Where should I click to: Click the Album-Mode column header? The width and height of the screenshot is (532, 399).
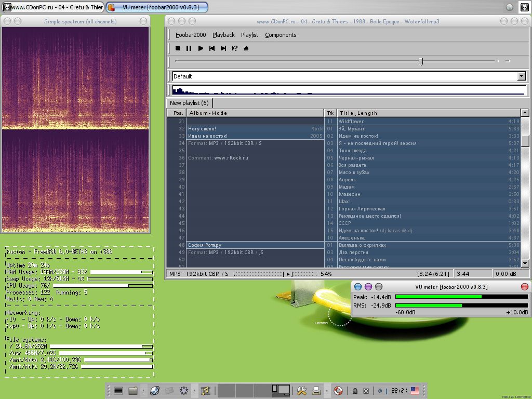pos(256,113)
